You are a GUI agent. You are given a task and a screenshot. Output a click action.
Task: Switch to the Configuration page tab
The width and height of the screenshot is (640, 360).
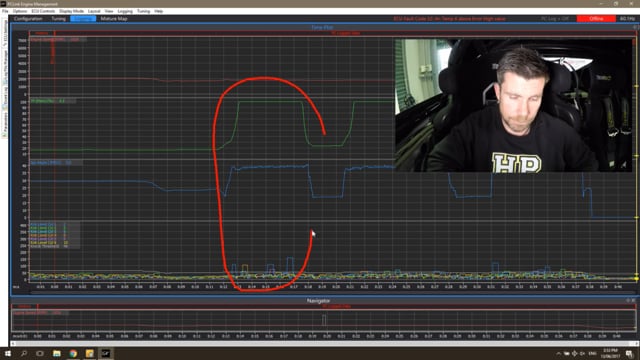click(28, 19)
